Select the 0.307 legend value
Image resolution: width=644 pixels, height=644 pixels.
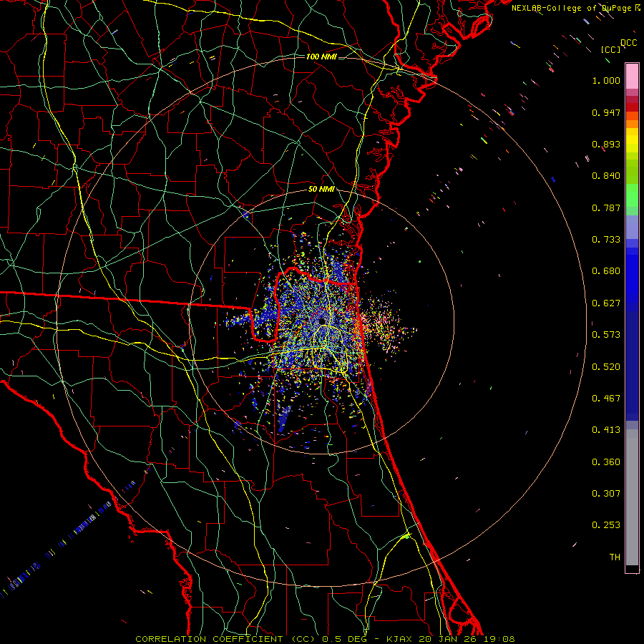pos(606,494)
